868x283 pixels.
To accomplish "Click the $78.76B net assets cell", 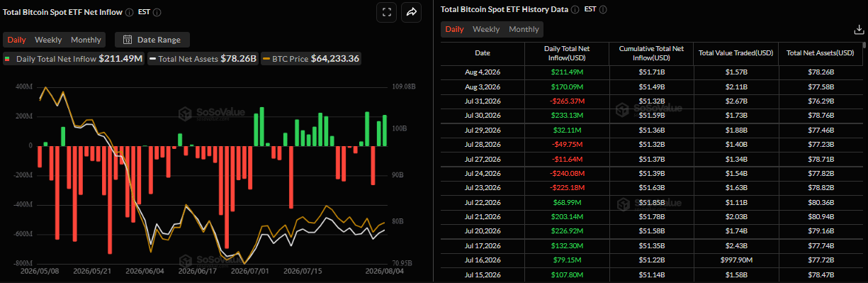I will (x=821, y=116).
